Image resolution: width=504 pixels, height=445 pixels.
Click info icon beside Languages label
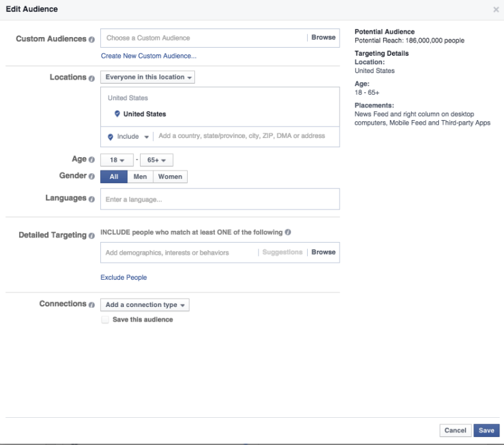point(92,198)
